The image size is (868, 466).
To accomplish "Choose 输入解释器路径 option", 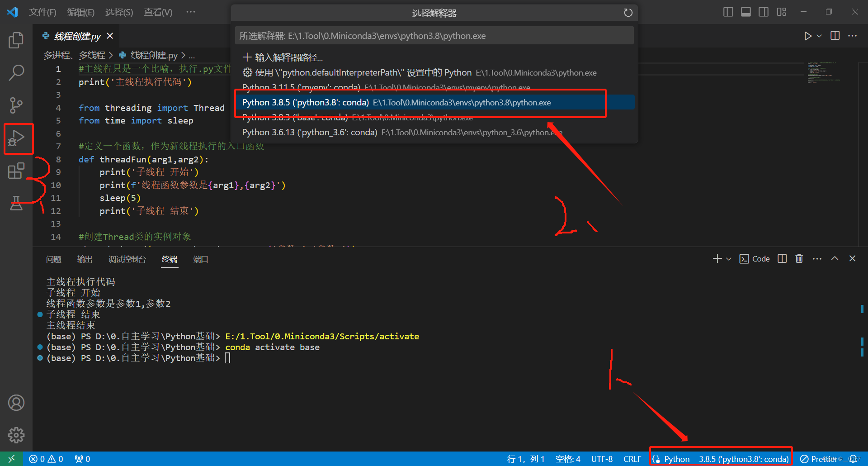I will click(434, 57).
